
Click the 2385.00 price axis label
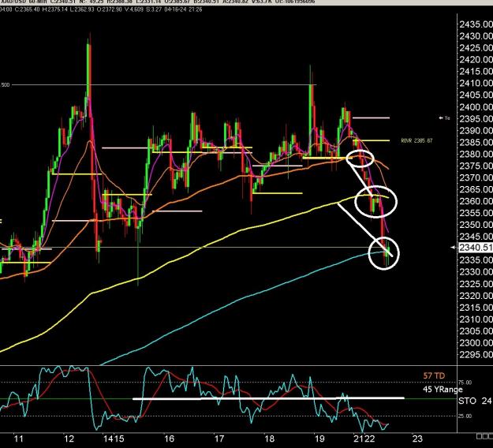tap(476, 143)
